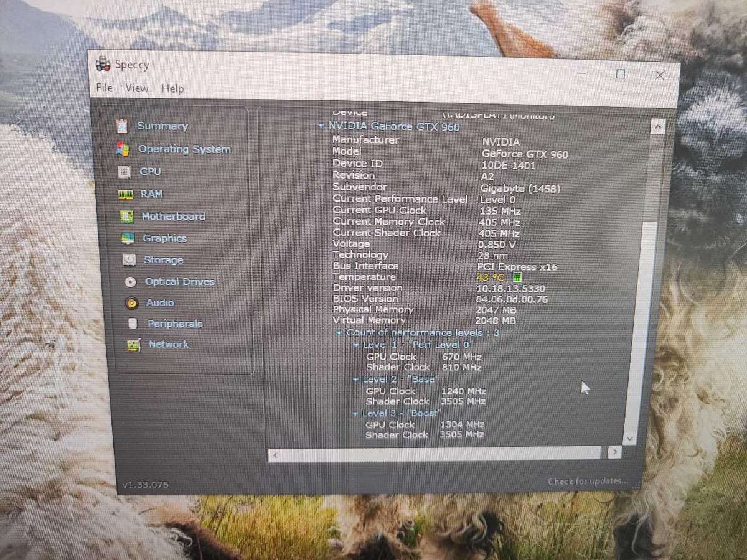Collapse Level 3 Boost performance entry
Viewport: 747px width, 560px height.
(355, 414)
